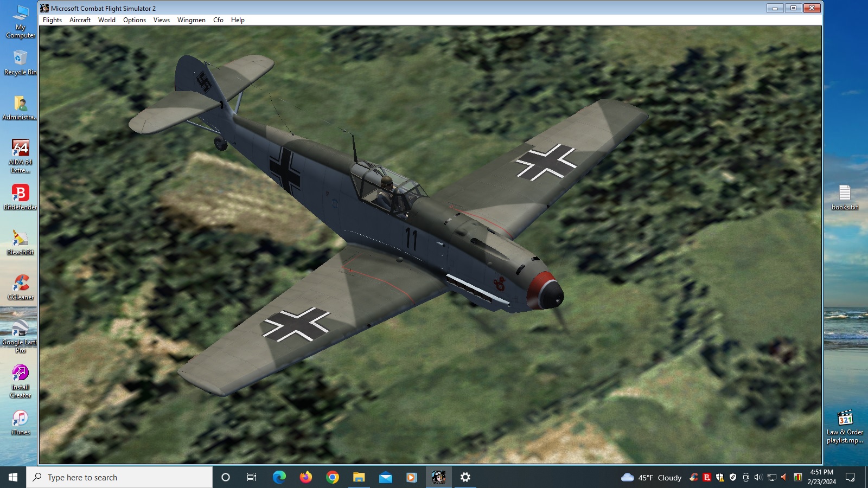Switch to Combat Flight Simulator taskbar button

point(438,477)
